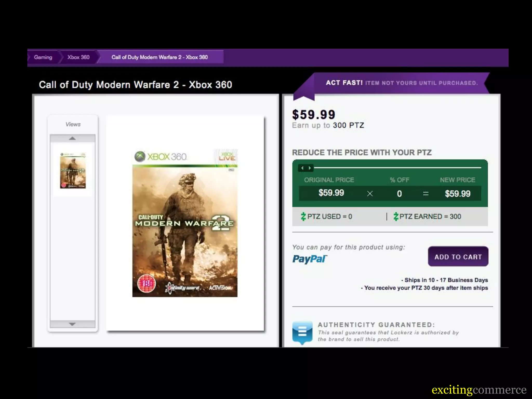The height and width of the screenshot is (399, 532).
Task: Open the Gaming breadcrumb
Action: 43,57
